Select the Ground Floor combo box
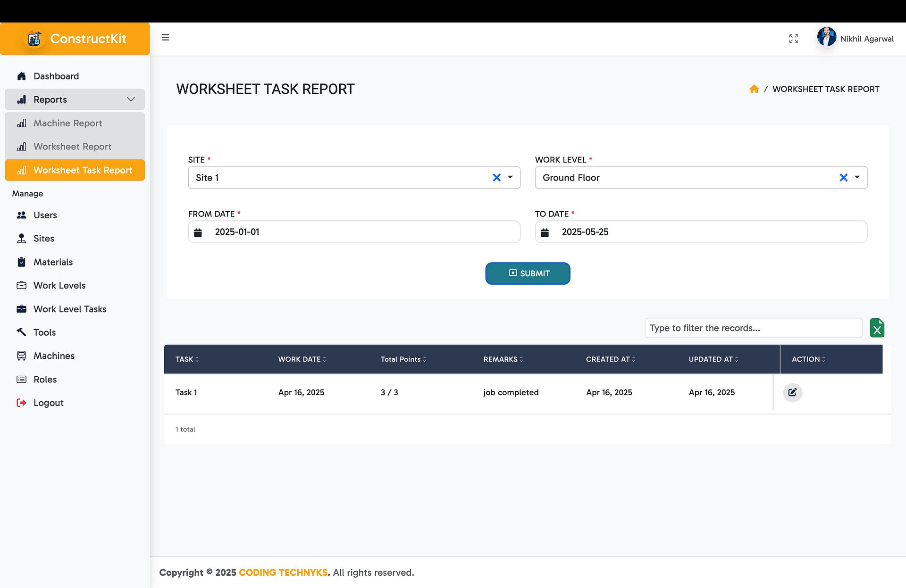This screenshot has height=588, width=906. [701, 178]
